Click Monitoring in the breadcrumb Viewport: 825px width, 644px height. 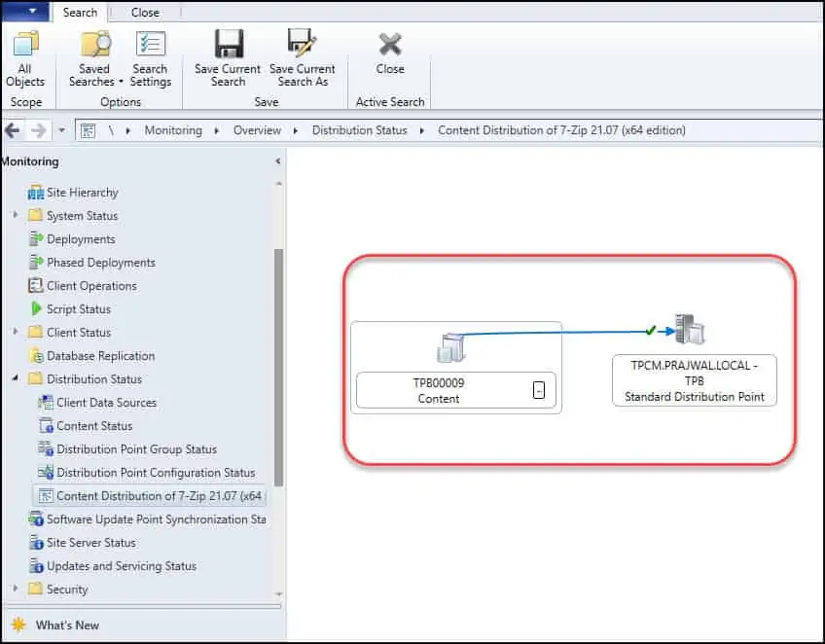coord(173,130)
